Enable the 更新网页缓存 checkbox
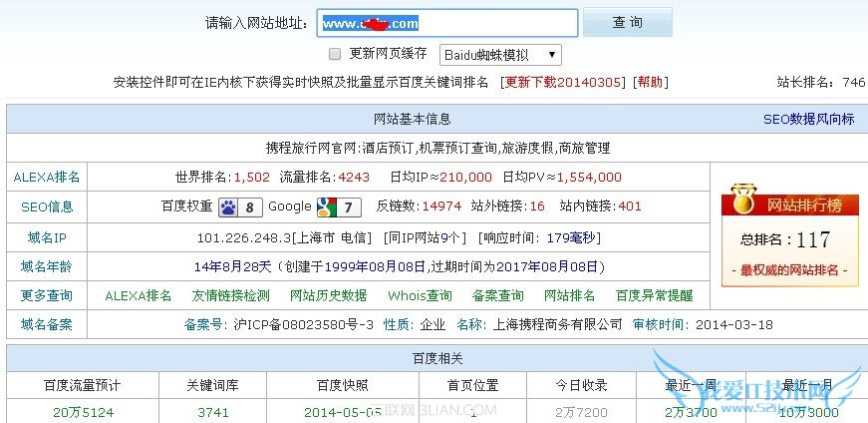This screenshot has height=423, width=868. 335,54
